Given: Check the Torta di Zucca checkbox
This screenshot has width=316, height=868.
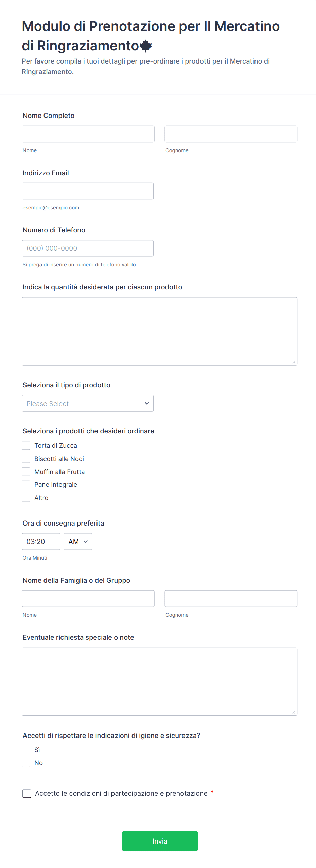Looking at the screenshot, I should (x=26, y=445).
